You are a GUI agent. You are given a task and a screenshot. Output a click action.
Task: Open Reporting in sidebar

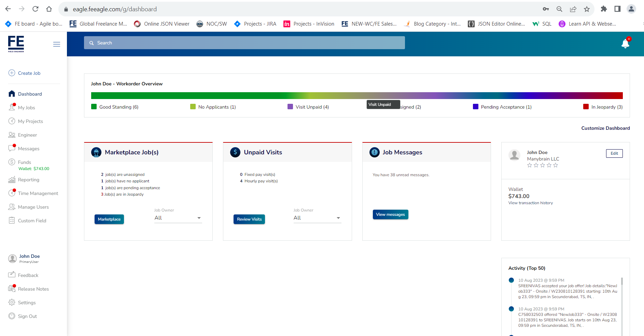[x=29, y=180]
